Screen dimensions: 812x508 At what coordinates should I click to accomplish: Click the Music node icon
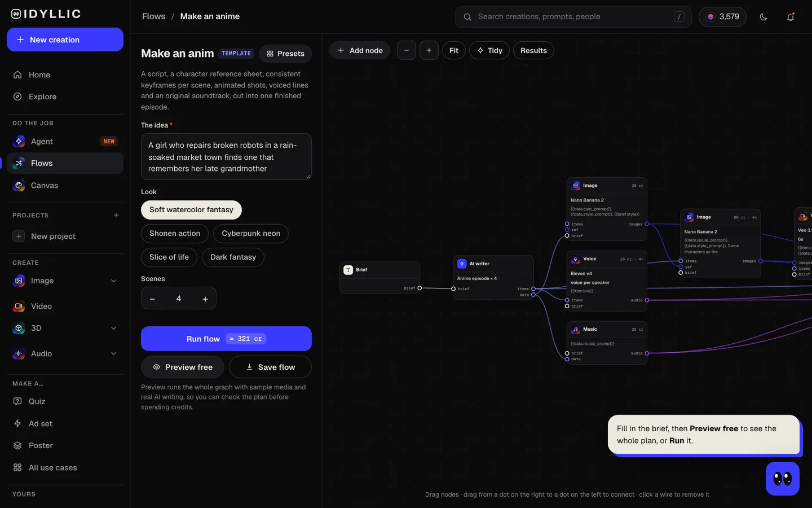point(576,330)
